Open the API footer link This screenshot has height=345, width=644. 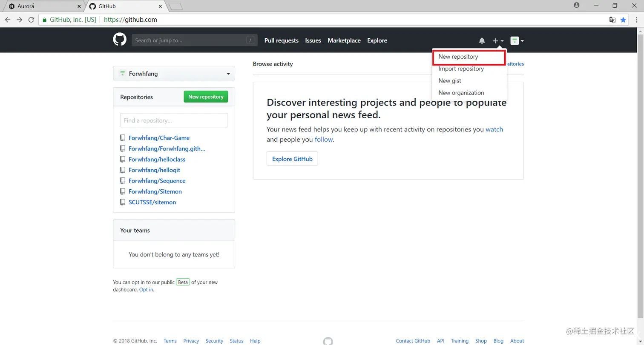[440, 341]
